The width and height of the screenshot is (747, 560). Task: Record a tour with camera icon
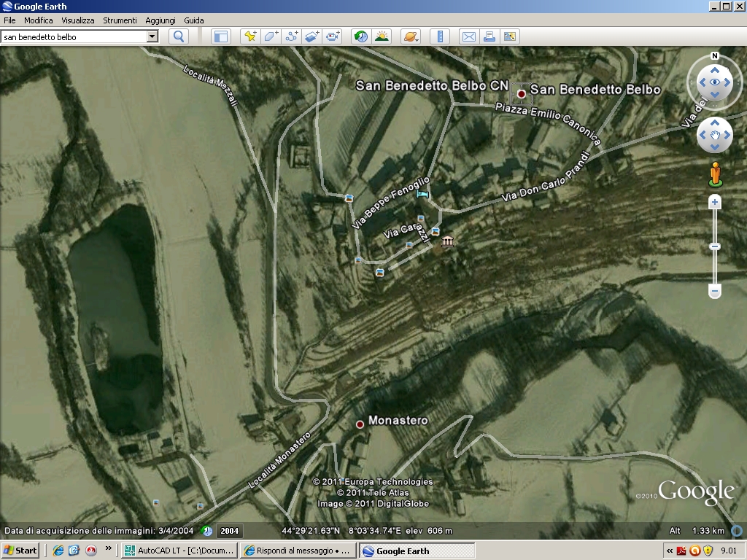333,36
